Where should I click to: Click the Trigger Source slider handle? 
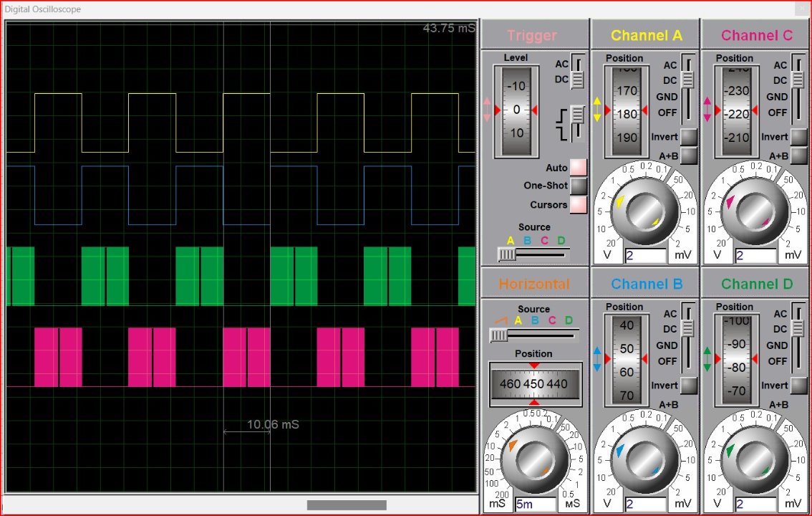(x=507, y=254)
